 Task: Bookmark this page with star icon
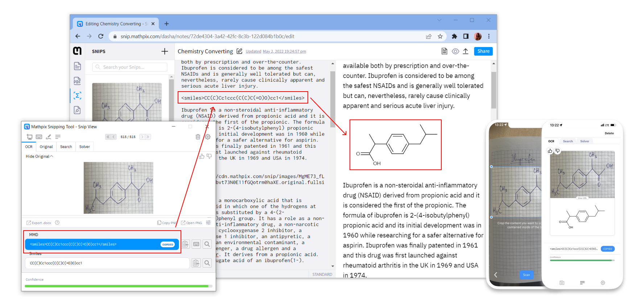(440, 36)
